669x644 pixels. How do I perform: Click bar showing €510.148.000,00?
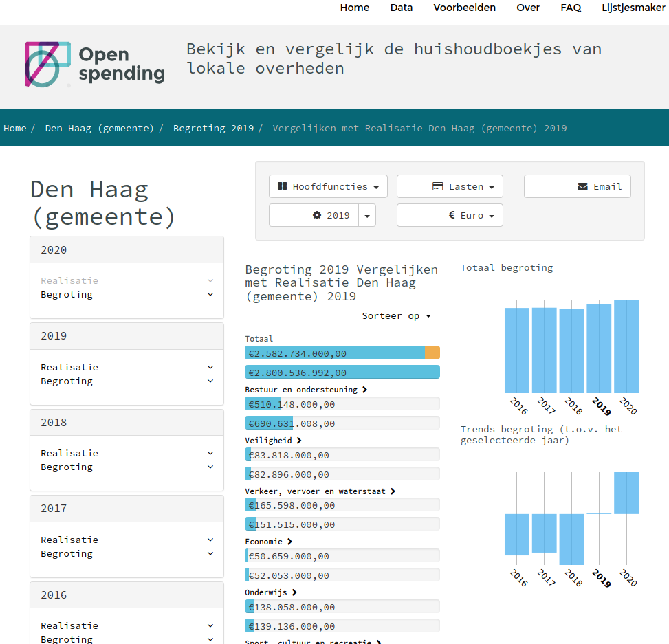click(342, 403)
